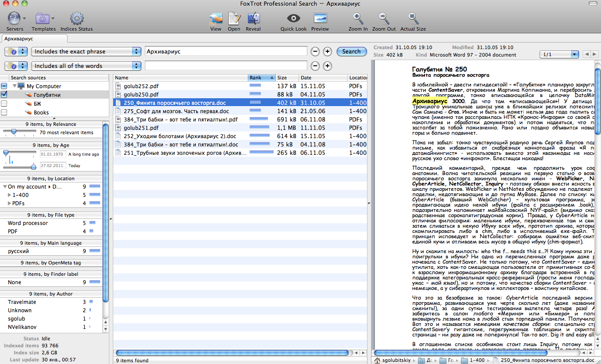This screenshot has width=601, height=364.
Task: Check the Books source checkbox
Action: coord(4,112)
